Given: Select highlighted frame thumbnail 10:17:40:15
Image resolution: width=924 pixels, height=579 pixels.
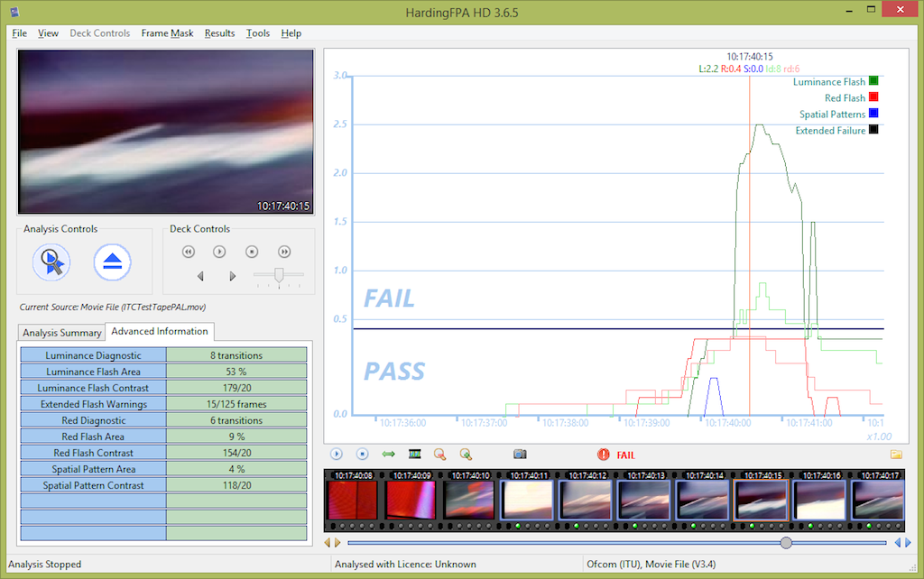Looking at the screenshot, I should coord(762,500).
